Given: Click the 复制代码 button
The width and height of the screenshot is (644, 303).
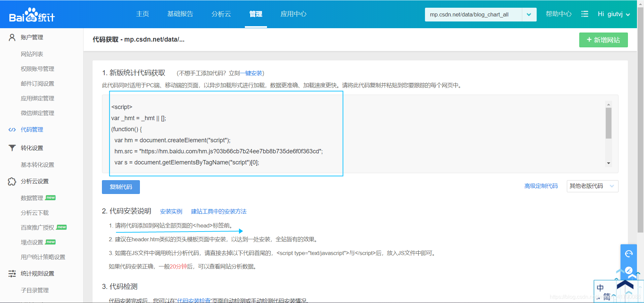Looking at the screenshot, I should coord(121,187).
